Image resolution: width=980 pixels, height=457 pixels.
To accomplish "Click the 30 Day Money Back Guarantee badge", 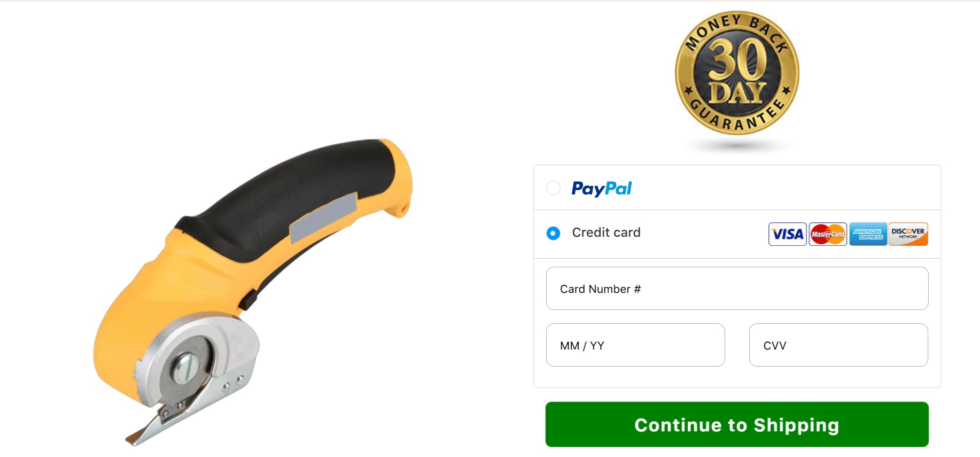I will (x=737, y=73).
